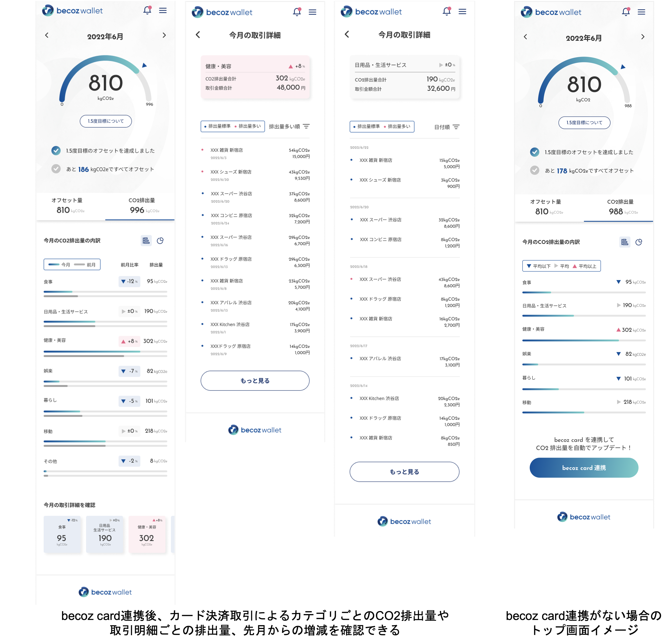Open hamburger menu on 日用品 detail screen
The width and height of the screenshot is (672, 644).
462,11
